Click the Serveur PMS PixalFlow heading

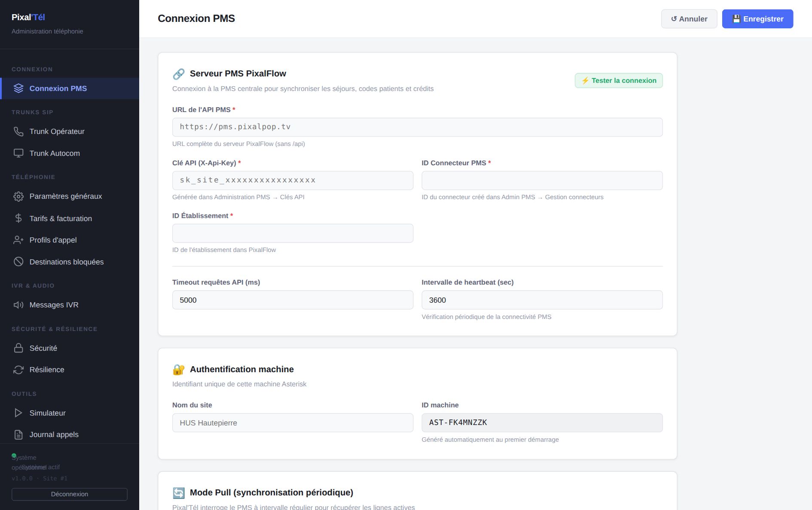click(238, 73)
